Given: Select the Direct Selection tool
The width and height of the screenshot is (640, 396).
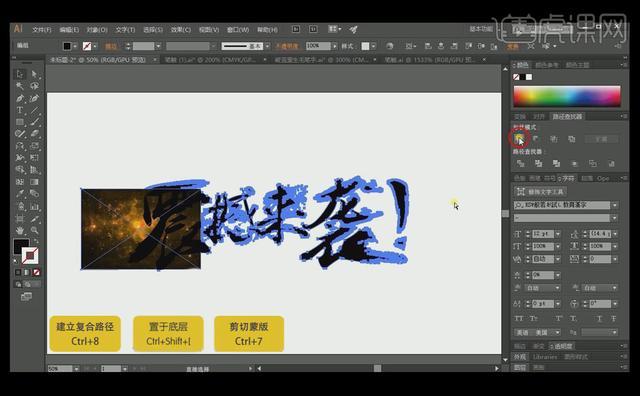Looking at the screenshot, I should pos(34,74).
